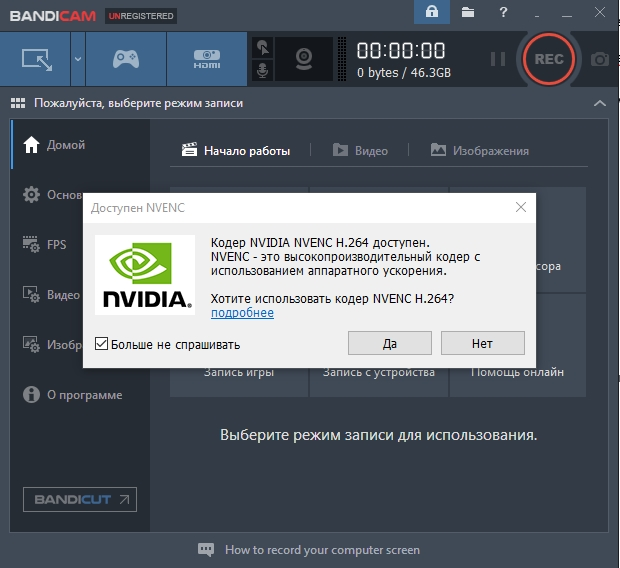Toggle Больше не спрашивать checkbox
The width and height of the screenshot is (620, 568).
click(101, 344)
